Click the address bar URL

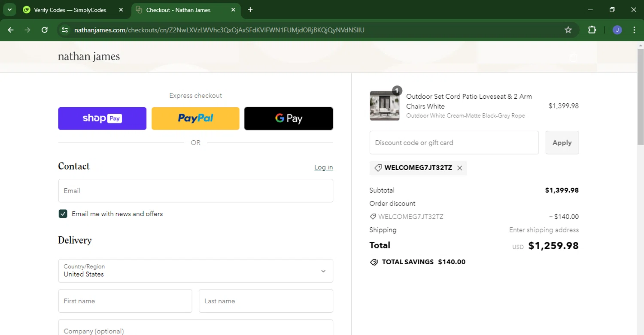coord(219,30)
